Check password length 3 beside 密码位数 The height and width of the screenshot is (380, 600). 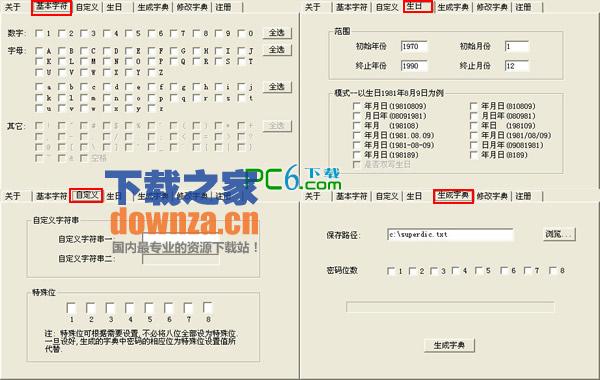click(x=434, y=271)
